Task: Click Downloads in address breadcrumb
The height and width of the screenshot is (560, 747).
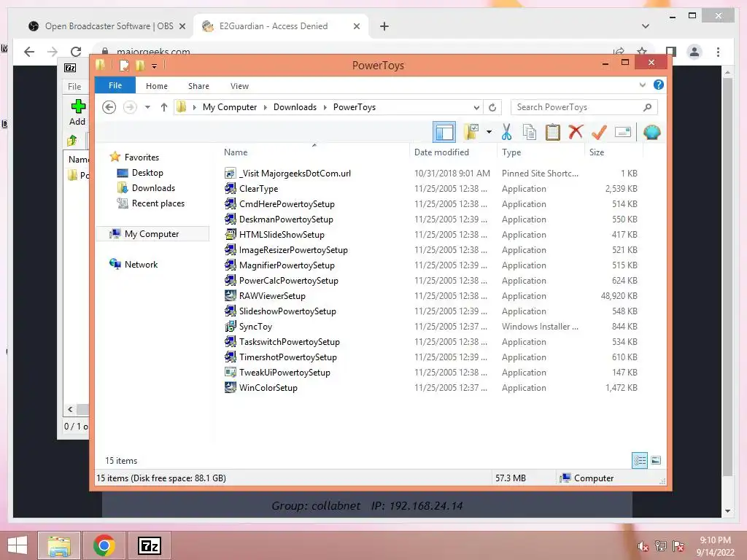Action: tap(295, 107)
